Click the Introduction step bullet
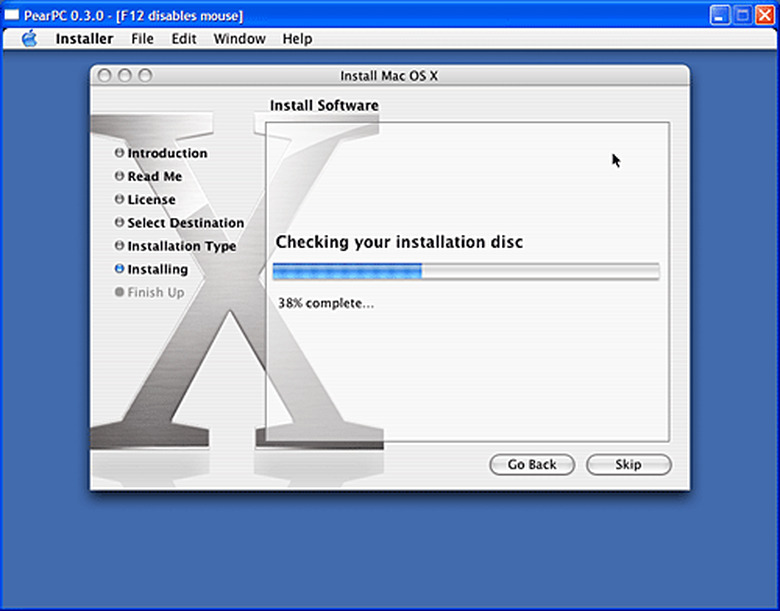Viewport: 780px width, 611px height. coord(119,153)
